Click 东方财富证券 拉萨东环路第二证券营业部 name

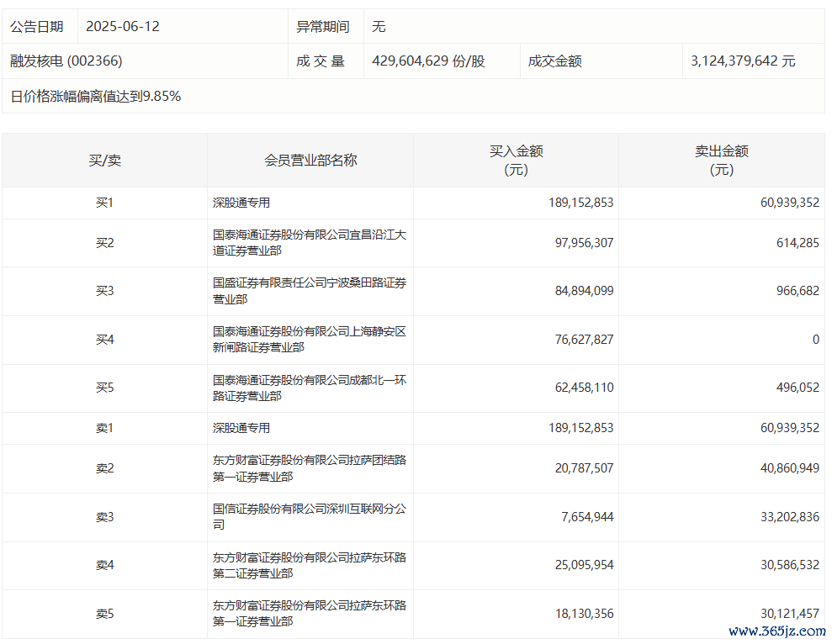tap(310, 565)
